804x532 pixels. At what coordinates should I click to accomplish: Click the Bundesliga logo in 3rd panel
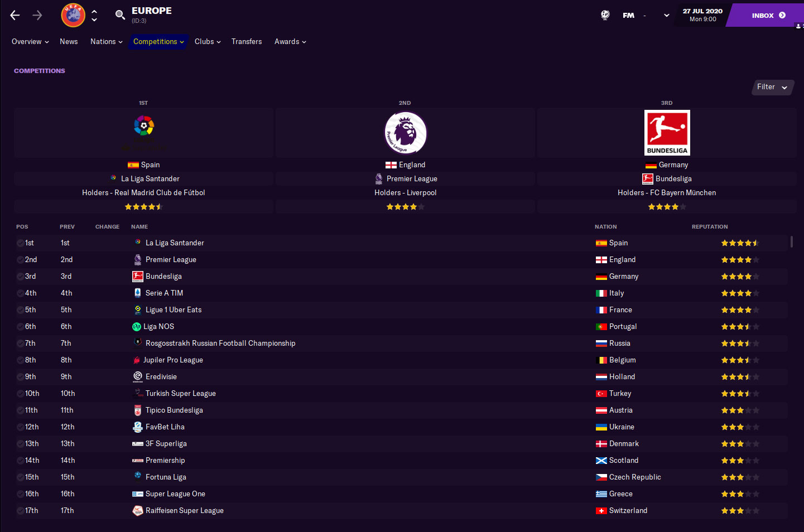point(667,133)
